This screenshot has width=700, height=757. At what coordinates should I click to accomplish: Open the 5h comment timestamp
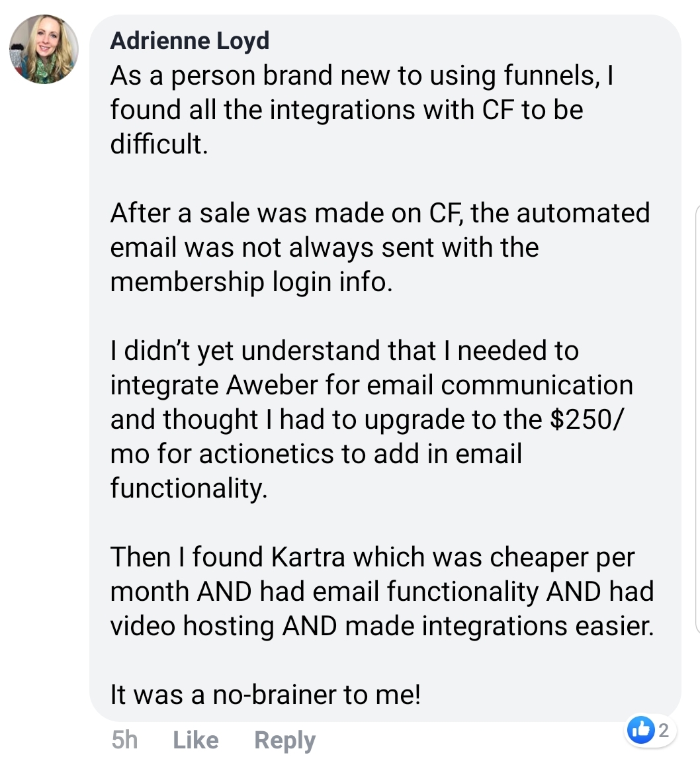(x=125, y=739)
